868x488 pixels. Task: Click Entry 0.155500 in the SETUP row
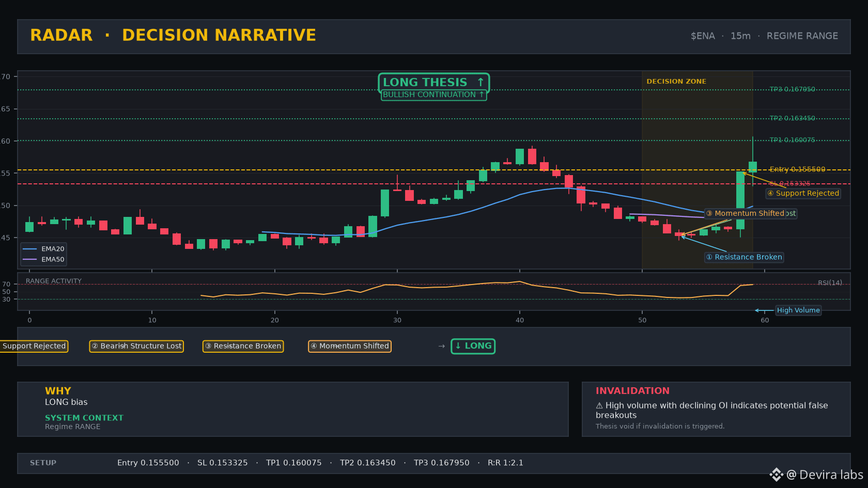148,463
